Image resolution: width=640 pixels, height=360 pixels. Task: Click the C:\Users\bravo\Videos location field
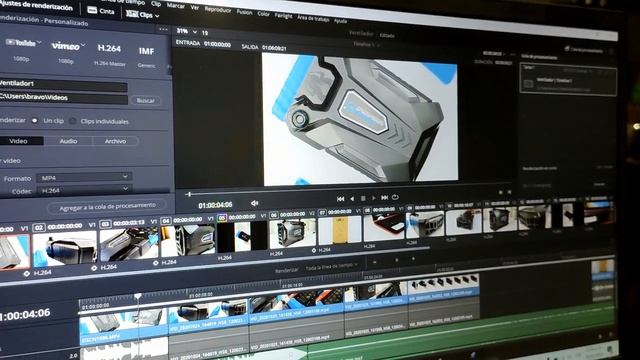click(x=64, y=98)
